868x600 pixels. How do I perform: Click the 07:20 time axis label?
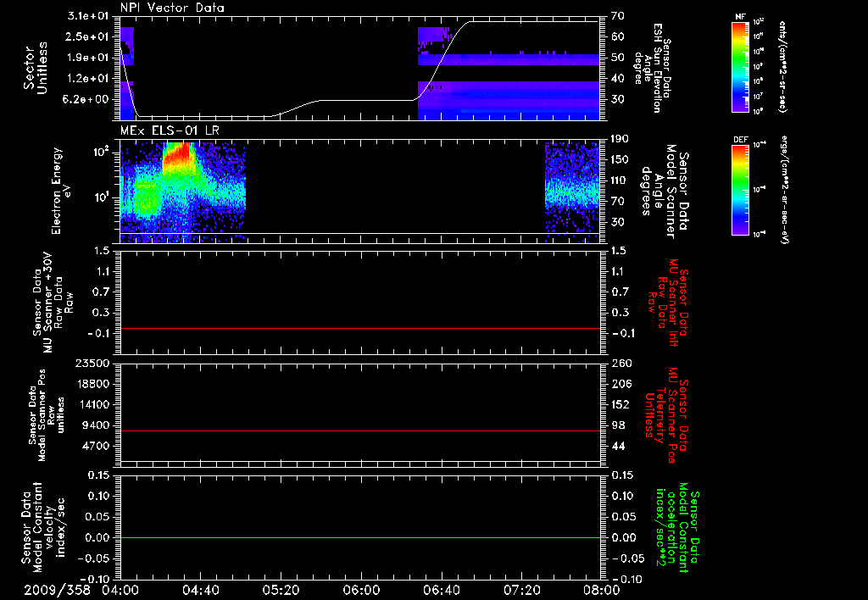(x=521, y=590)
